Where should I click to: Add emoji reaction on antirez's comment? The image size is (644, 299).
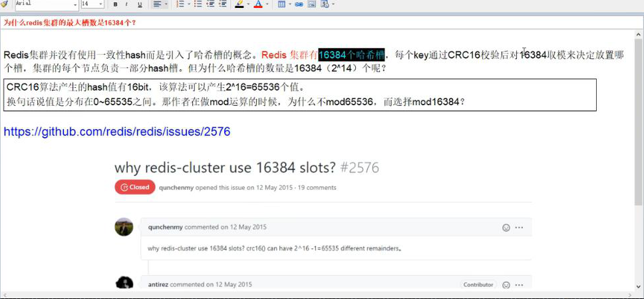[506, 284]
